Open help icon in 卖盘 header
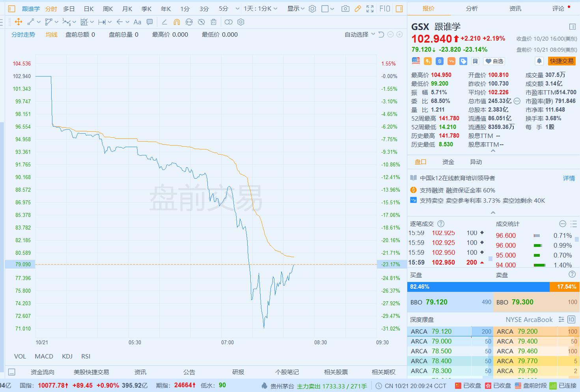Viewport: 580px width, 392px height. 572,274
